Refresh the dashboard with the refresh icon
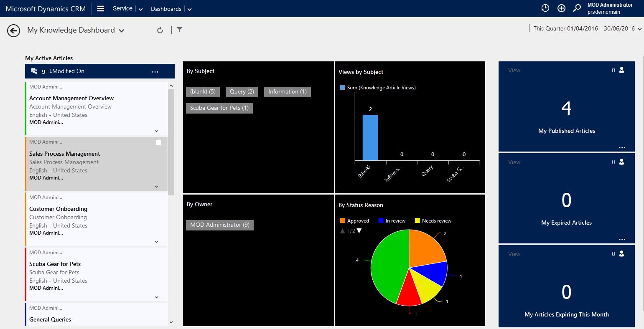The width and height of the screenshot is (644, 329). click(x=160, y=30)
